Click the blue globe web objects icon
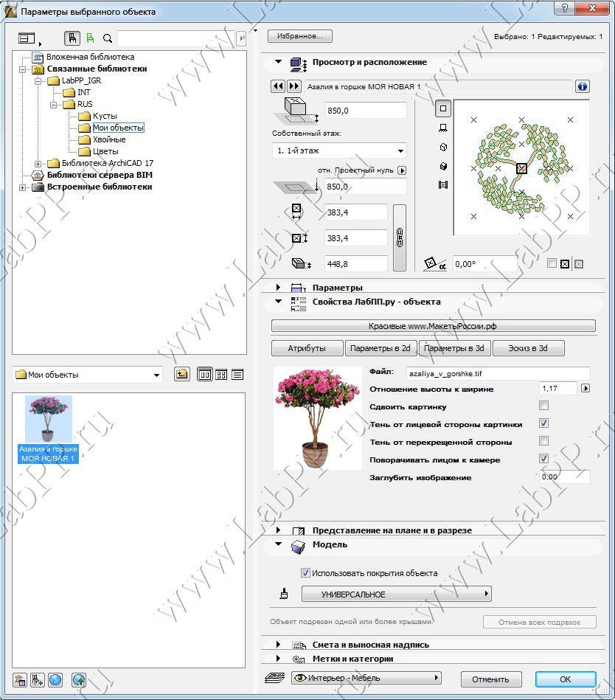This screenshot has height=700, width=615. 55,680
